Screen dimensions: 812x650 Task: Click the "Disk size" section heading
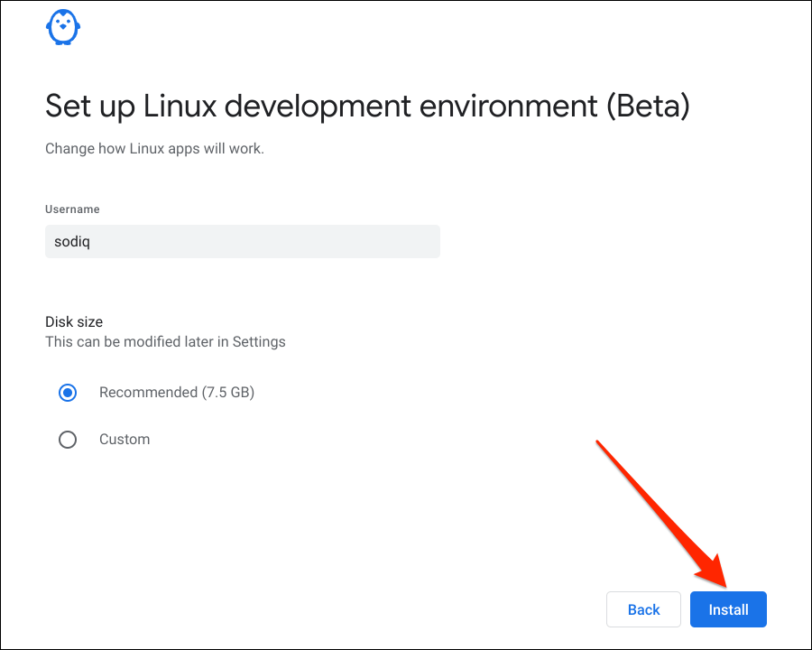click(x=74, y=321)
